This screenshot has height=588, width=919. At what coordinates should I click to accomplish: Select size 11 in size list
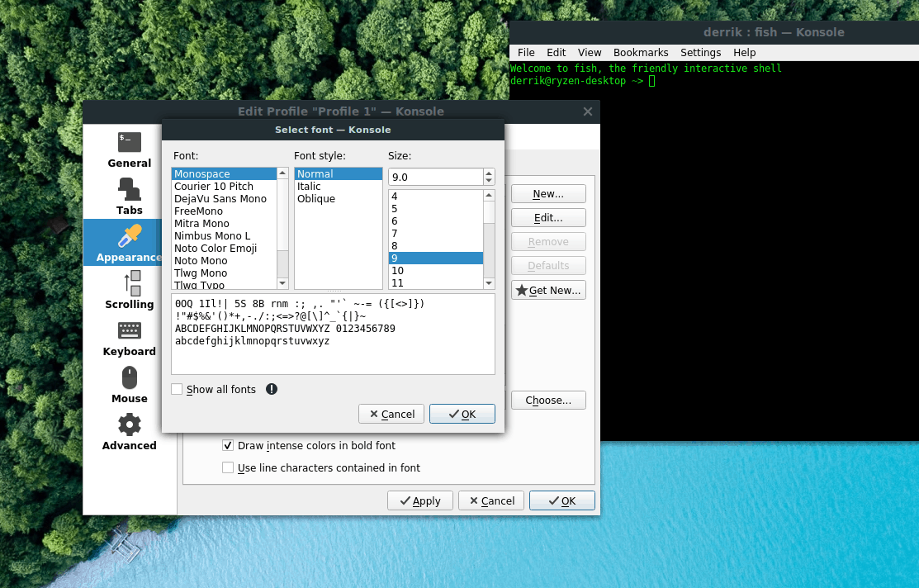tap(436, 282)
